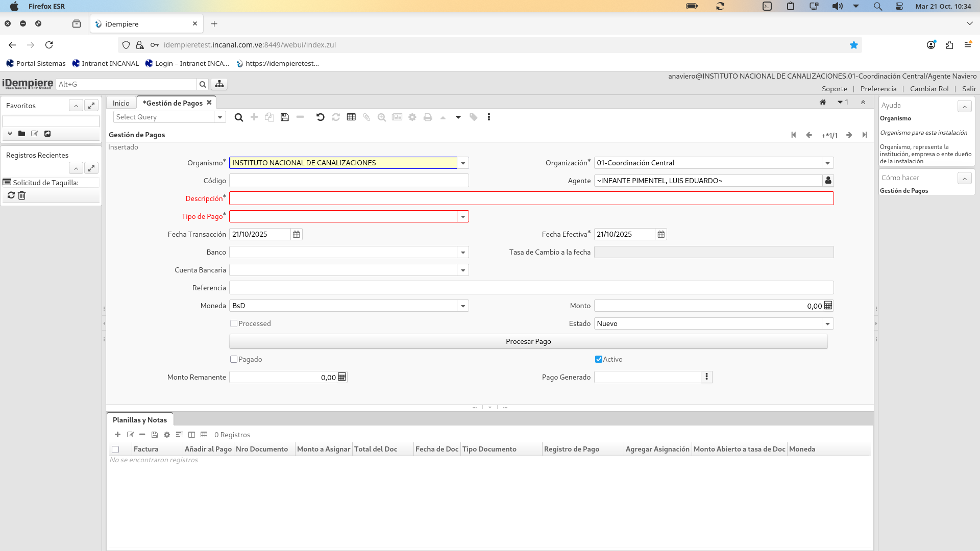This screenshot has height=551, width=980.
Task: Select all rows checkbox in Factura grid
Action: click(x=115, y=449)
